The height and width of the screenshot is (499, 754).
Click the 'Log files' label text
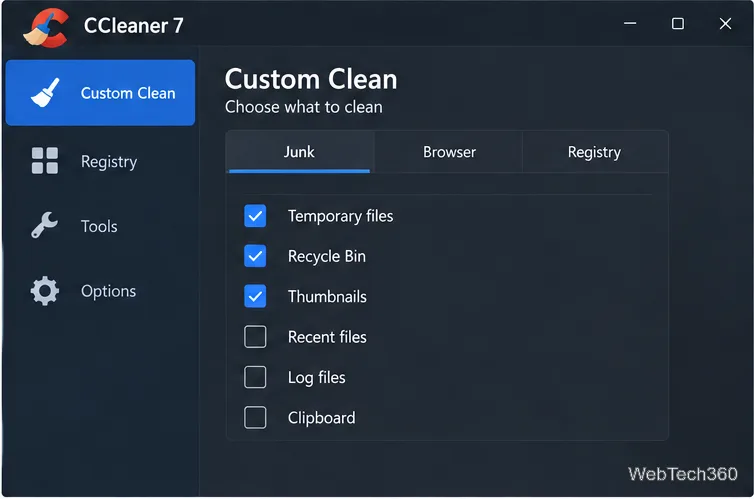coord(317,378)
